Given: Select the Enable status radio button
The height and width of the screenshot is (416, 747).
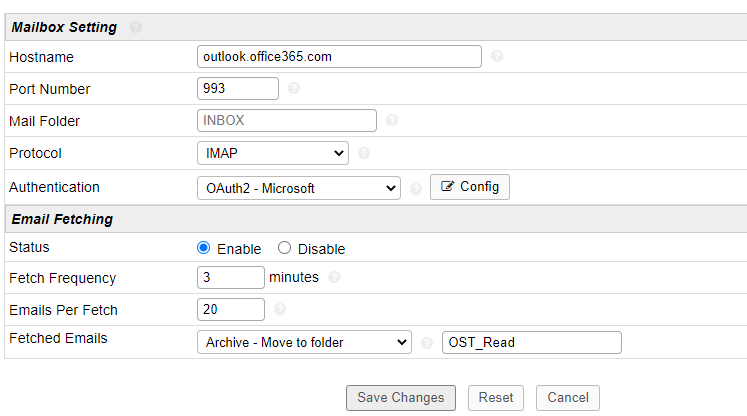Looking at the screenshot, I should click(204, 248).
